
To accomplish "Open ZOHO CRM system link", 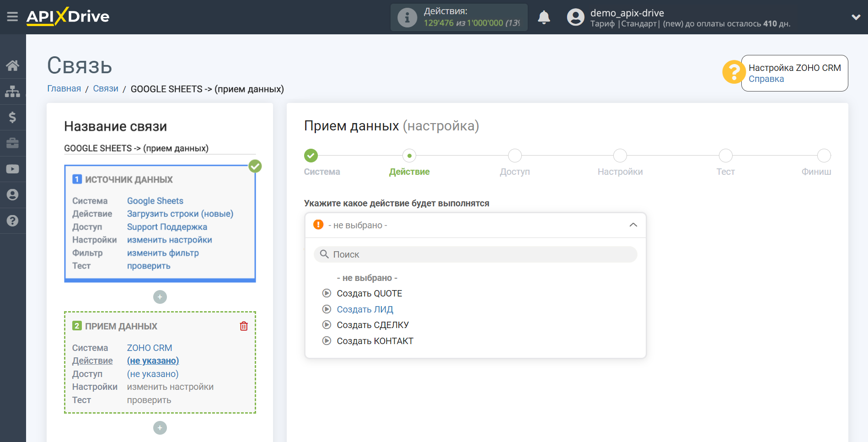I will [x=150, y=348].
